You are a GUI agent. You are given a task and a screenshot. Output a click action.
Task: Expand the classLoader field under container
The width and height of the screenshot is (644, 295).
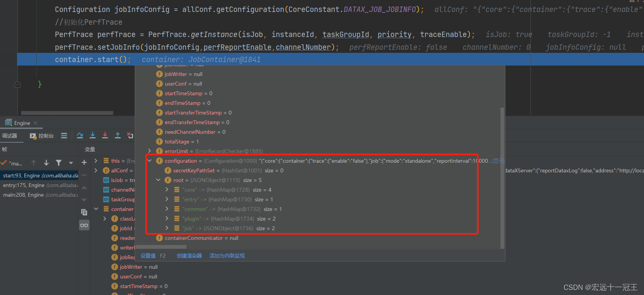[x=105, y=219]
